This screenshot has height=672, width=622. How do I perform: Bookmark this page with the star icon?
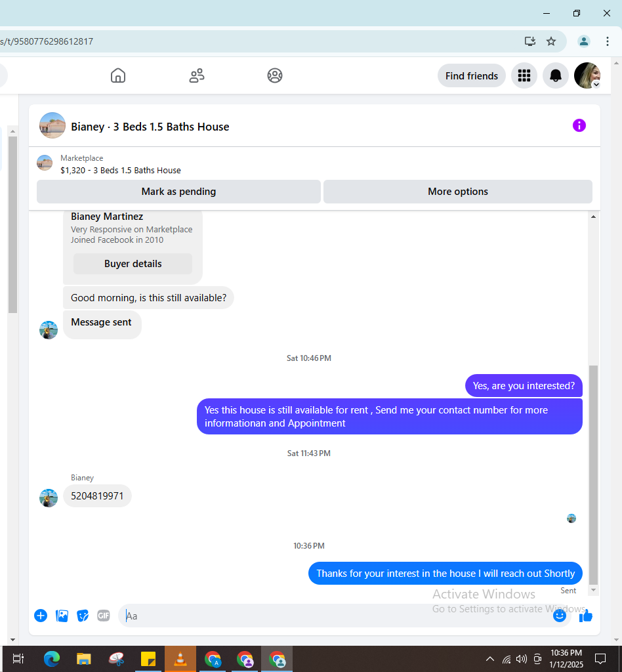[x=551, y=41]
